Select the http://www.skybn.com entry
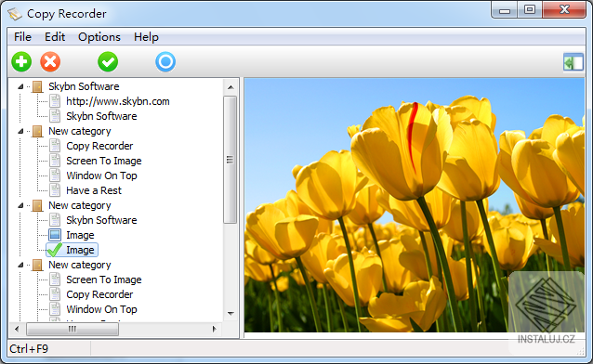Viewport: 593px width, 364px height. [x=118, y=101]
